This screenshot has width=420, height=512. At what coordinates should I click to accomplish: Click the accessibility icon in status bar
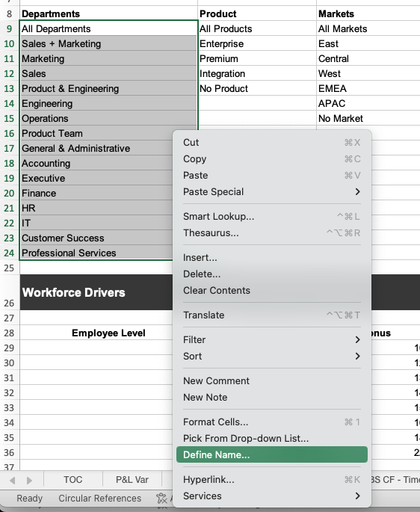(161, 499)
